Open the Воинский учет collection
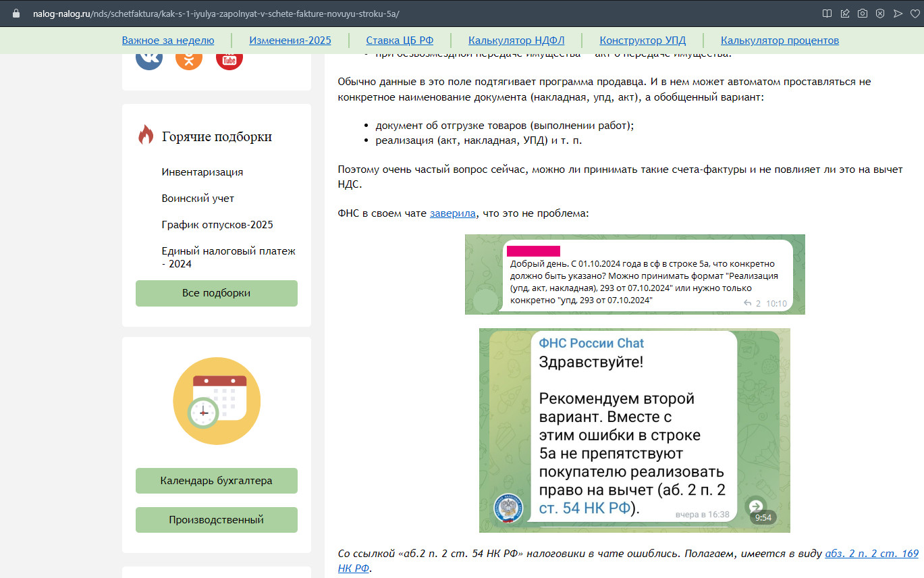Screen dimensions: 924x578 pyautogui.click(x=198, y=199)
